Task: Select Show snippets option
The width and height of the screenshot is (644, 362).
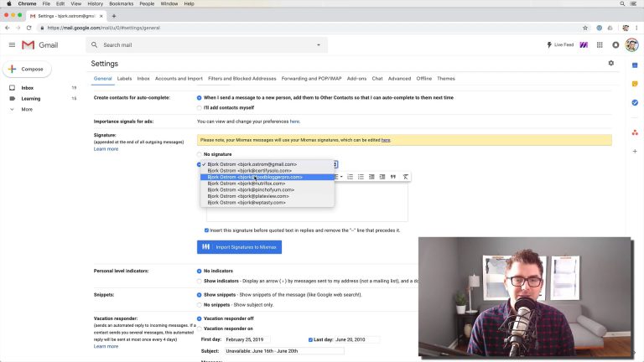Action: coord(200,295)
